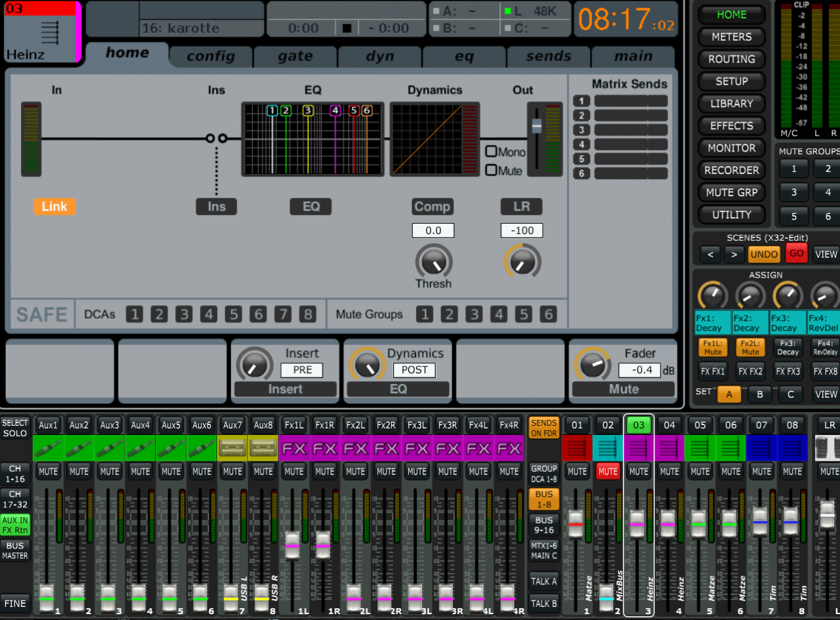Click the red GO scene button
The width and height of the screenshot is (840, 620).
coord(797,253)
